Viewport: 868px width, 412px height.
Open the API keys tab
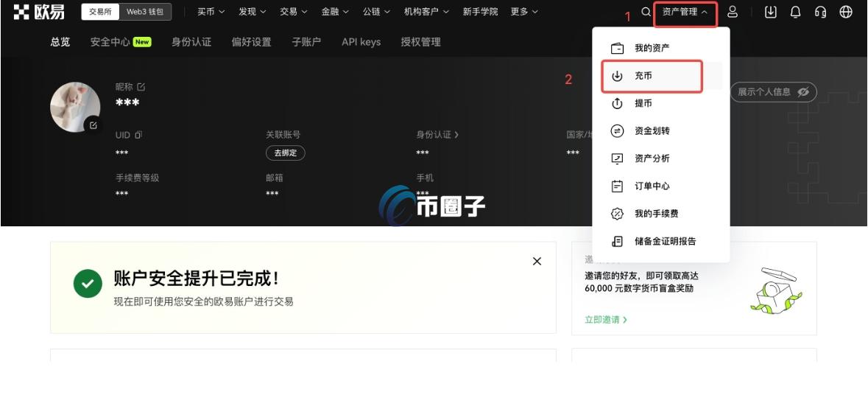click(x=361, y=42)
